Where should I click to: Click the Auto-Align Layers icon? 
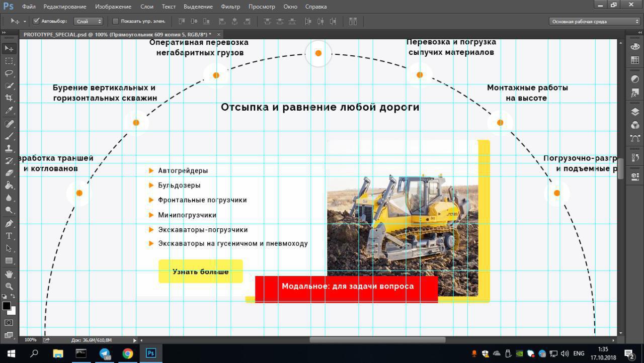[x=353, y=21]
